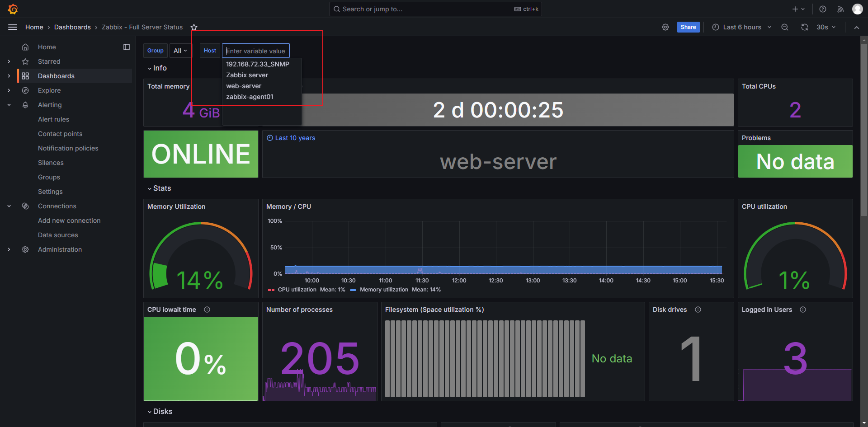Expand the Dashboards section arrow in sidebar
The image size is (868, 427).
point(9,76)
